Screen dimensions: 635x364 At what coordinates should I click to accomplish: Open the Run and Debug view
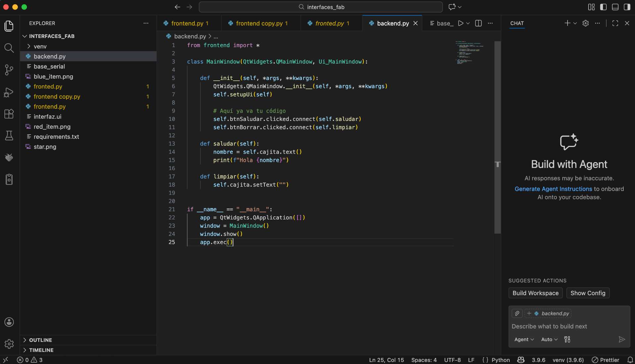click(x=9, y=92)
